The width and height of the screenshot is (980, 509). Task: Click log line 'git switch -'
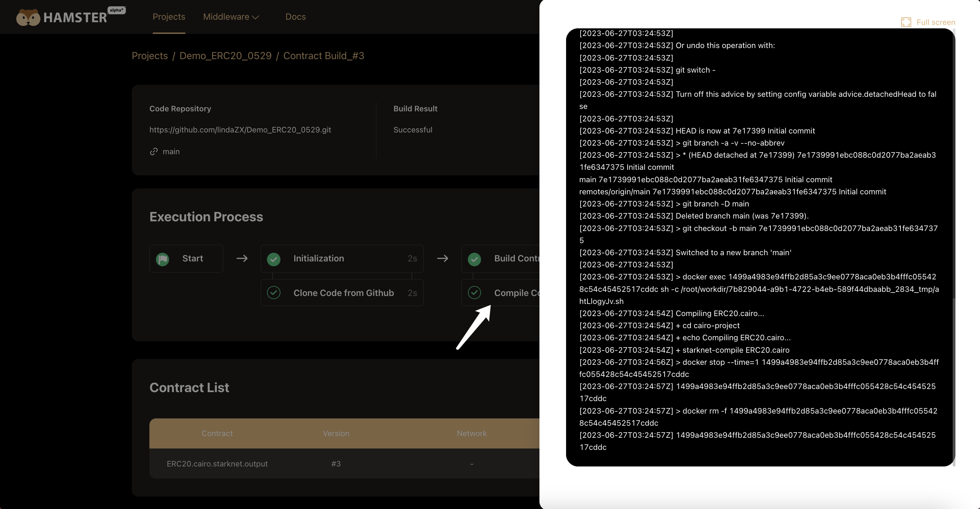pyautogui.click(x=647, y=70)
